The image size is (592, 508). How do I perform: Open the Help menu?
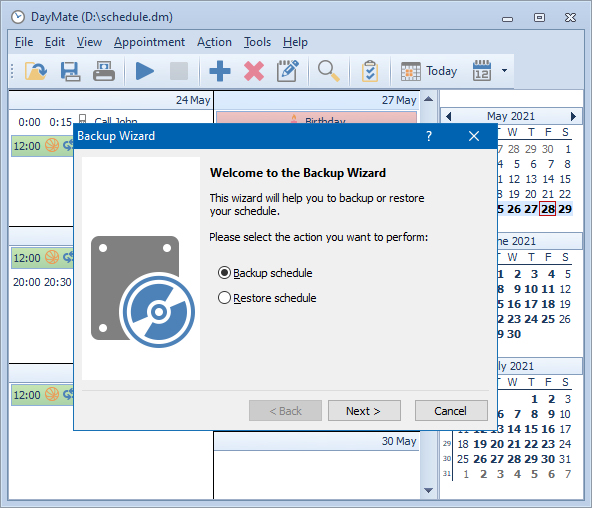295,42
